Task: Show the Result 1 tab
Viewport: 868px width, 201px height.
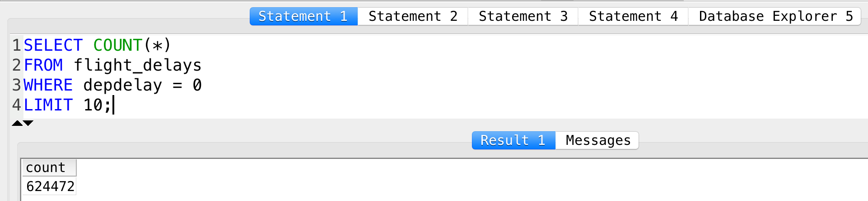Action: click(513, 140)
